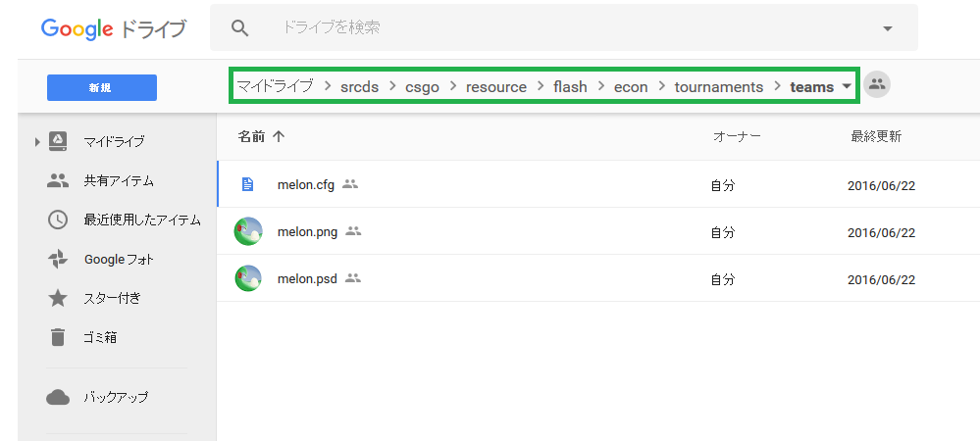
Task: Open the shared-with-people icon beside teams
Action: (877, 85)
